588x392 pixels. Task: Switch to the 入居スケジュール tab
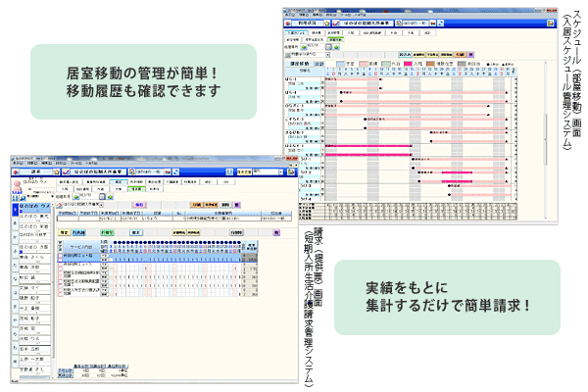(x=298, y=32)
